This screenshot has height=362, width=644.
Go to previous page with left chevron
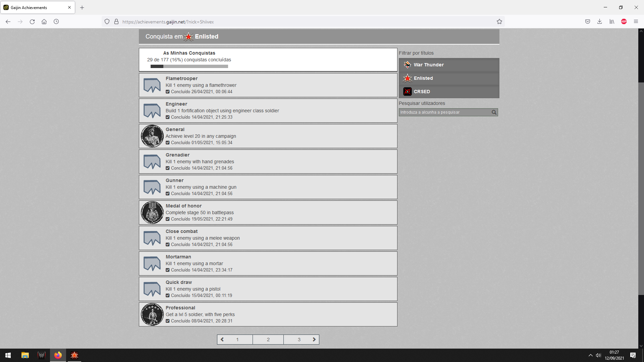[x=222, y=340]
